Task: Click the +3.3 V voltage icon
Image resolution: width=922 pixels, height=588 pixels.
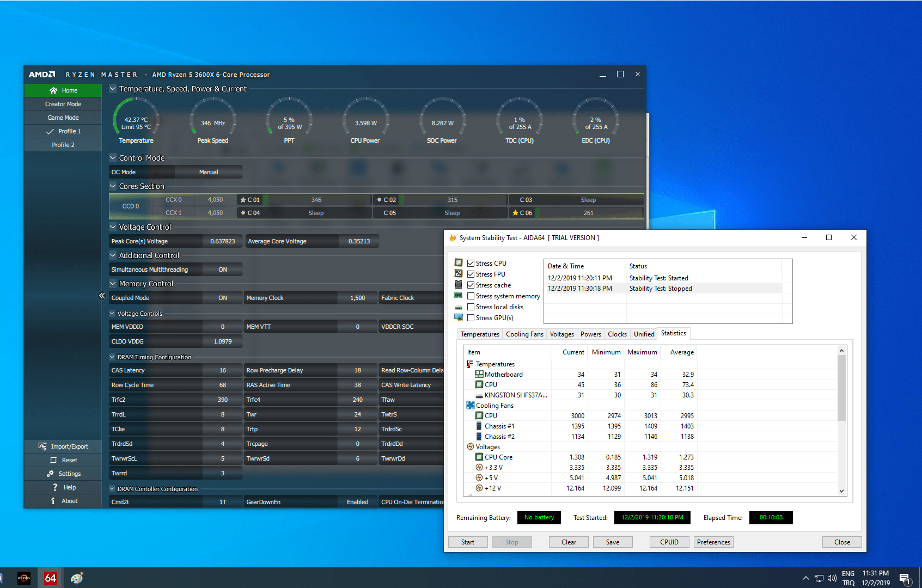Action: pos(479,468)
